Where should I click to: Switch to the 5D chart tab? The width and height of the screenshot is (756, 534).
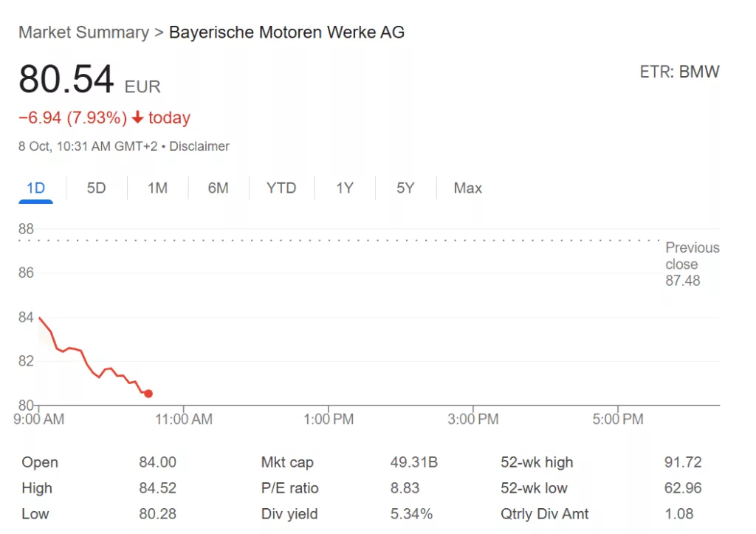click(97, 188)
